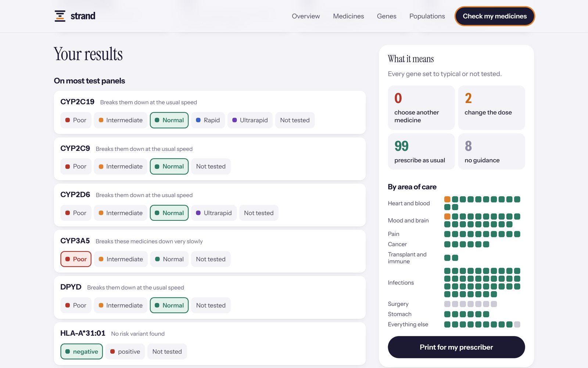588x368 pixels.
Task: Choose Ultrarapid for CYP2C19
Action: [250, 120]
